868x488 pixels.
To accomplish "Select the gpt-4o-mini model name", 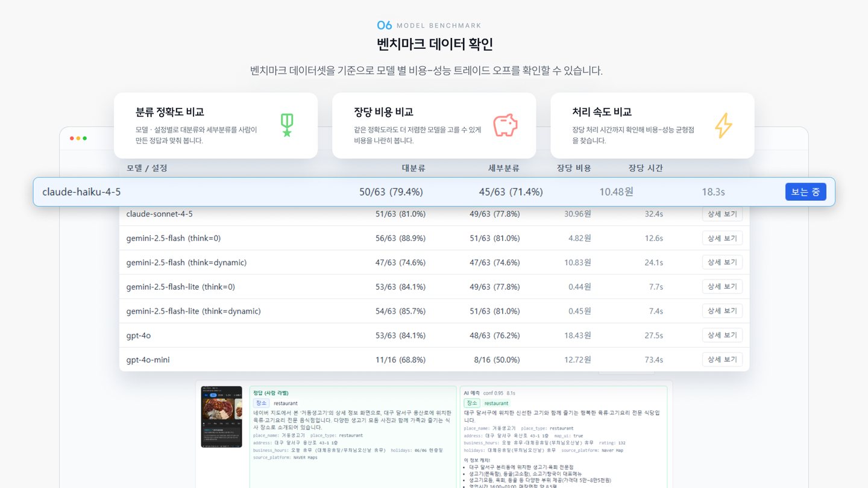I will coord(148,360).
